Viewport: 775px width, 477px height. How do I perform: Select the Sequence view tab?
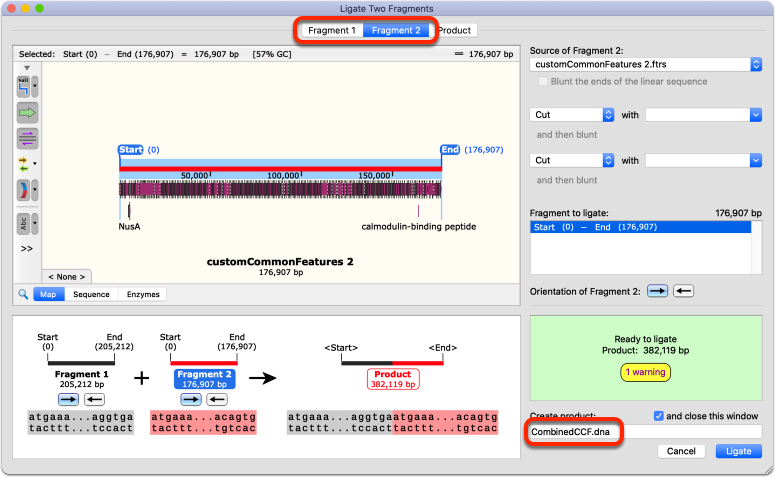click(x=91, y=294)
